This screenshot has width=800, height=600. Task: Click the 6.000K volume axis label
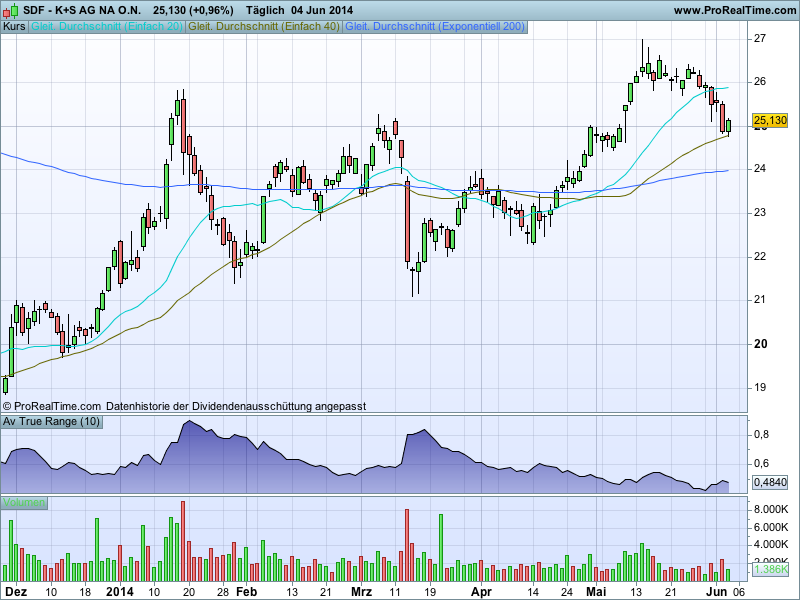click(x=770, y=527)
